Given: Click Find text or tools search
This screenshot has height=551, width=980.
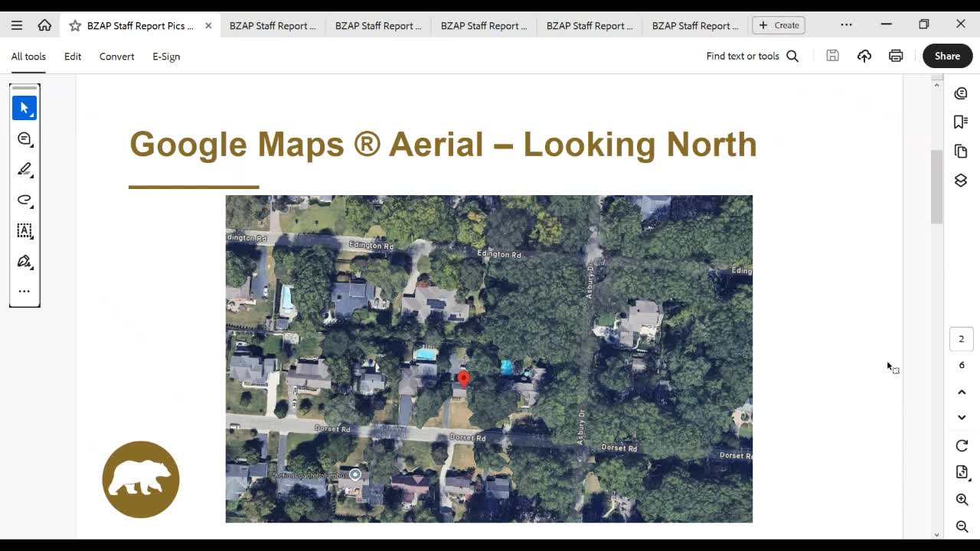Looking at the screenshot, I should coord(753,56).
